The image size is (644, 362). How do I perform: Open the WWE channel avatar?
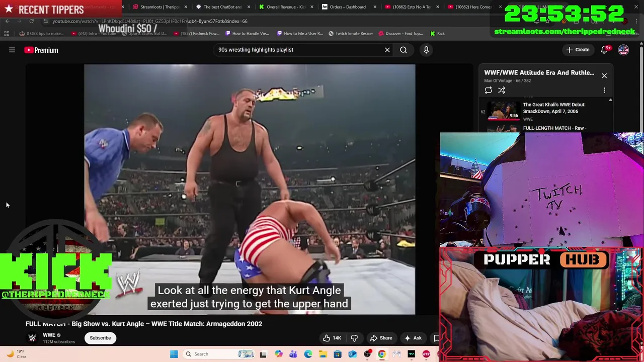tap(32, 338)
